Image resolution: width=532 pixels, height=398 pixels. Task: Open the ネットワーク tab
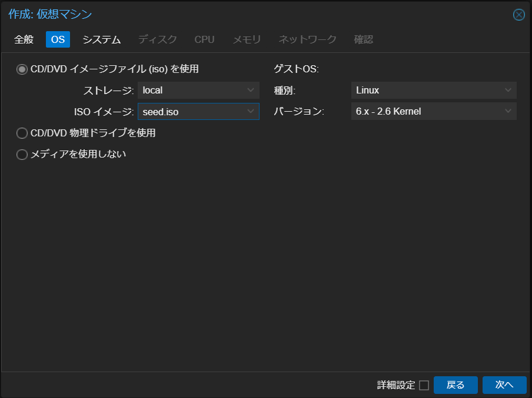pos(307,39)
